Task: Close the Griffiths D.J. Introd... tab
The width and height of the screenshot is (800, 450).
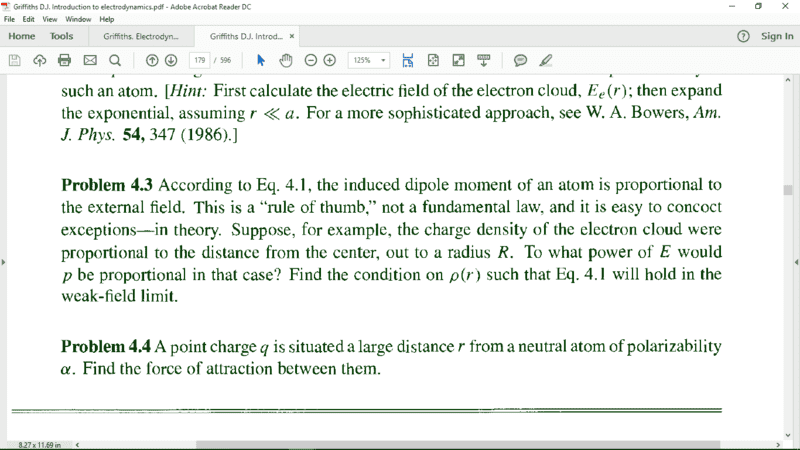Action: pos(292,36)
